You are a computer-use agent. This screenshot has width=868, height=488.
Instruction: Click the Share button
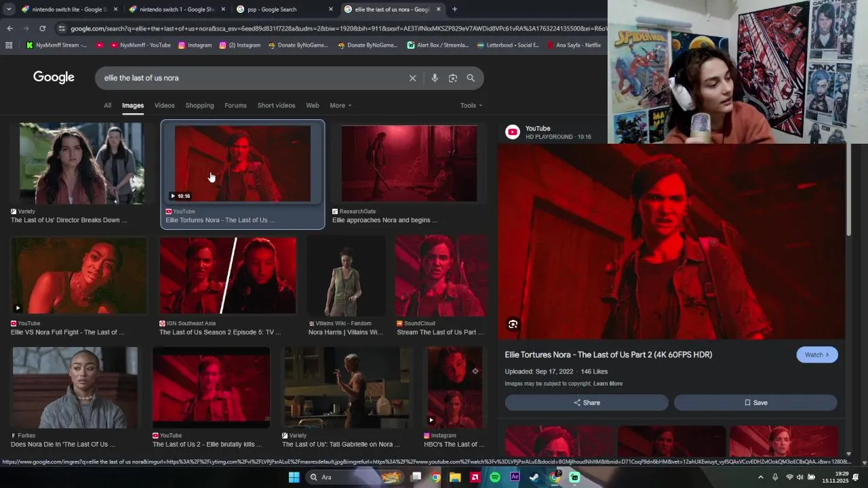(x=587, y=403)
